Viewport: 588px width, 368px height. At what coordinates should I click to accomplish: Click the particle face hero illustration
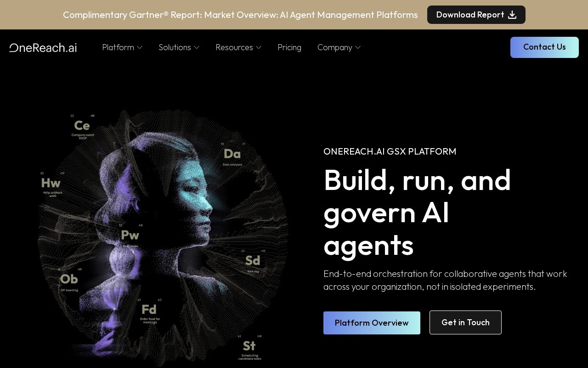(163, 237)
